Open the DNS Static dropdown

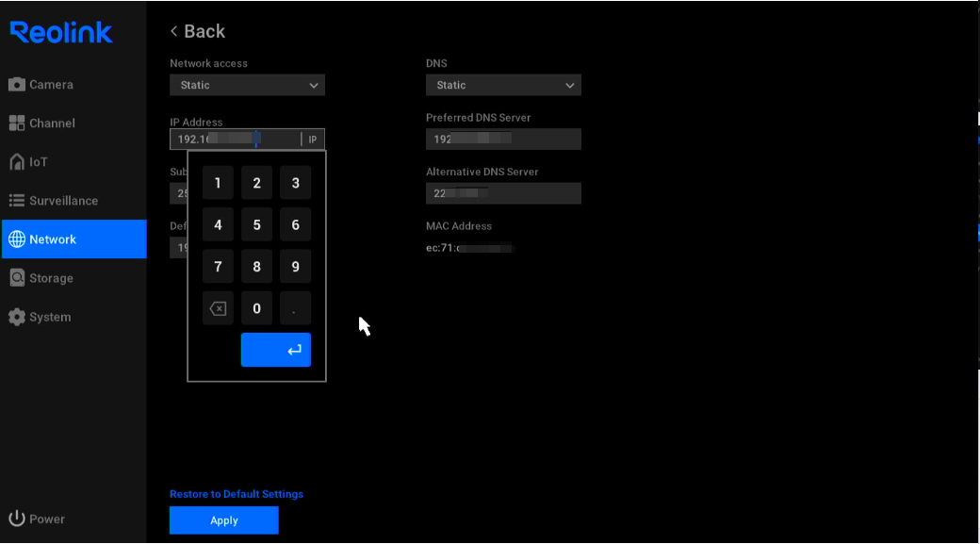tap(503, 85)
